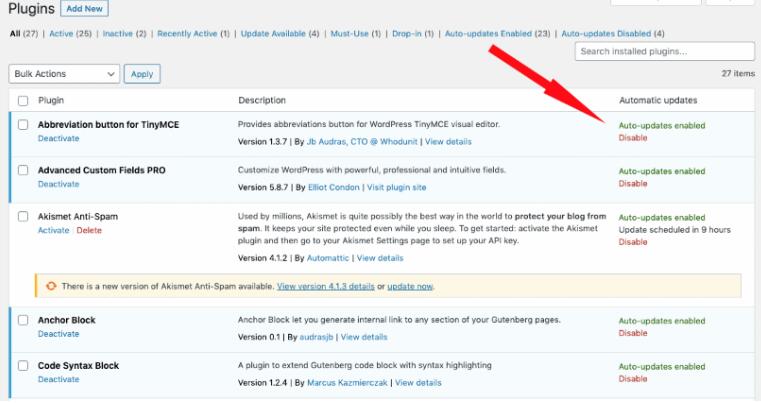Click update now for Akismet
The width and height of the screenshot is (761, 403).
410,286
